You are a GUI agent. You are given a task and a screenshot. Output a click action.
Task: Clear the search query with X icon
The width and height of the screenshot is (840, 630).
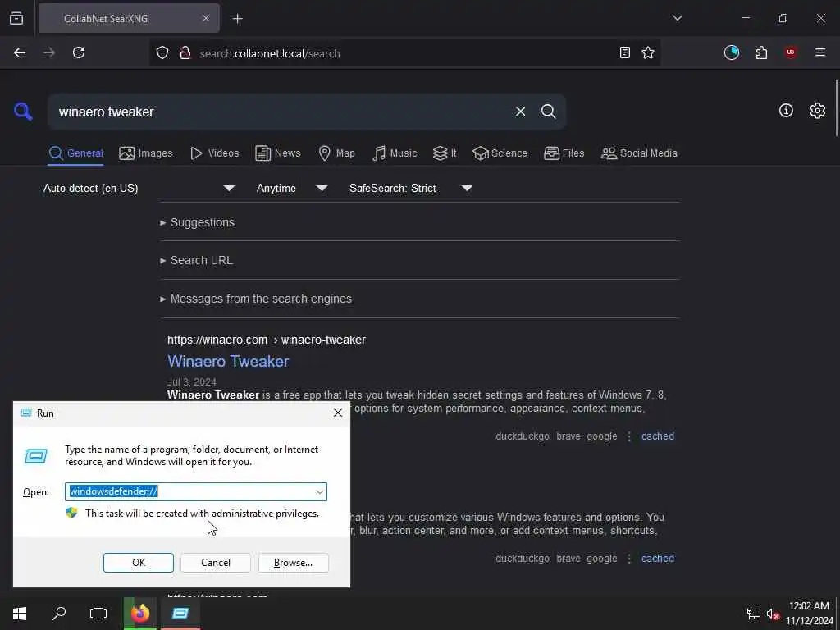pyautogui.click(x=520, y=112)
